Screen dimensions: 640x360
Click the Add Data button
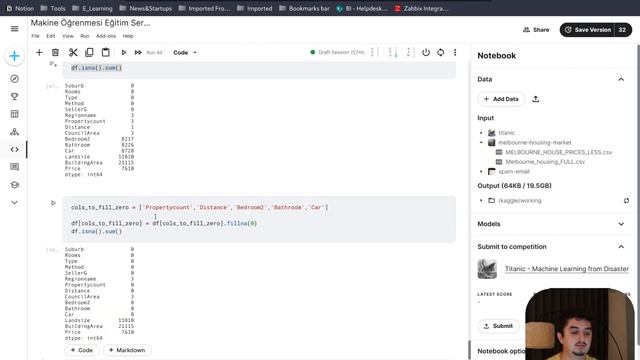tap(501, 99)
